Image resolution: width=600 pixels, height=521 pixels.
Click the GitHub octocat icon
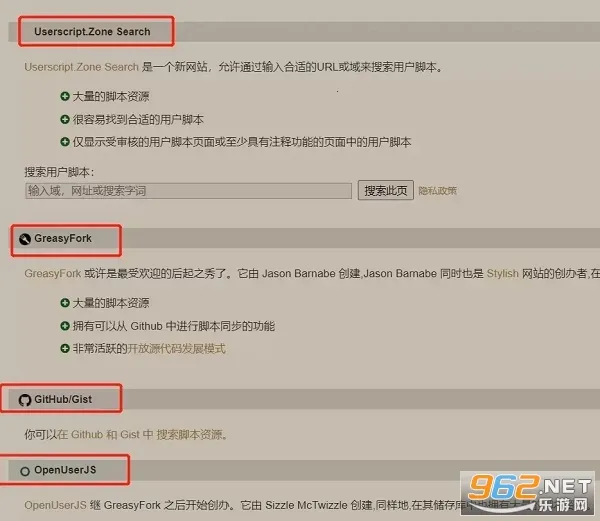pos(25,400)
